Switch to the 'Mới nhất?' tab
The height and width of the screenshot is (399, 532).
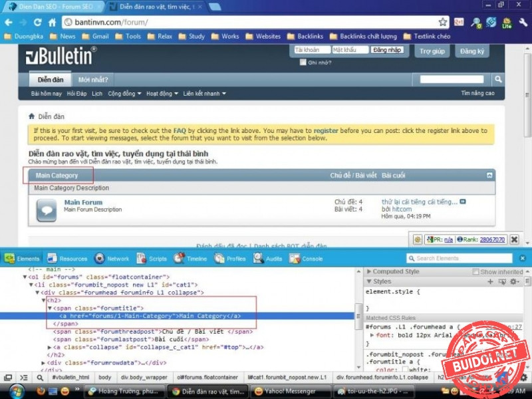[93, 80]
